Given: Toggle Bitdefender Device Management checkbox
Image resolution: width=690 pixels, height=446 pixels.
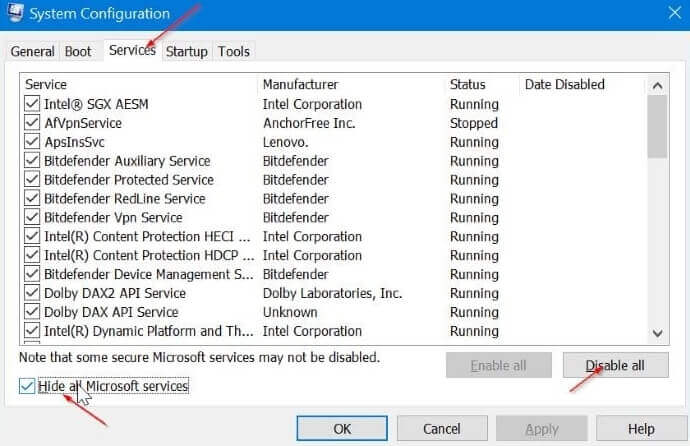Looking at the screenshot, I should [x=32, y=274].
